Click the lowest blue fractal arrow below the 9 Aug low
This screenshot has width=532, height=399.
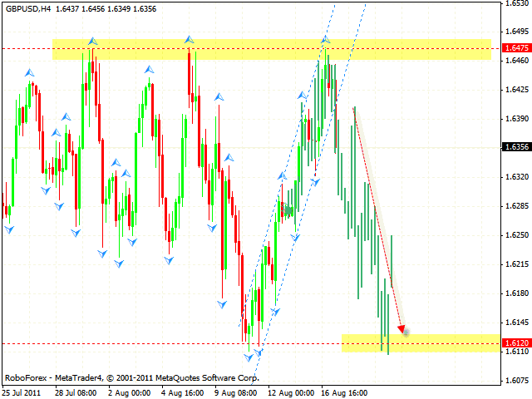click(x=250, y=358)
